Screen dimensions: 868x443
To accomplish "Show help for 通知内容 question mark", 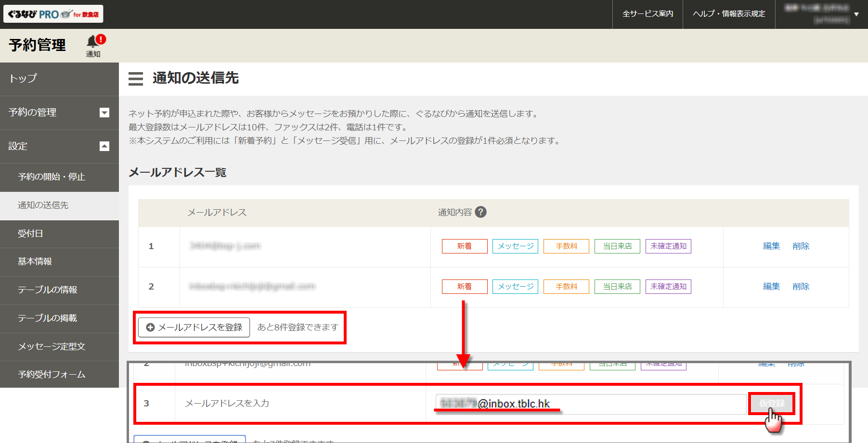I will (x=480, y=212).
